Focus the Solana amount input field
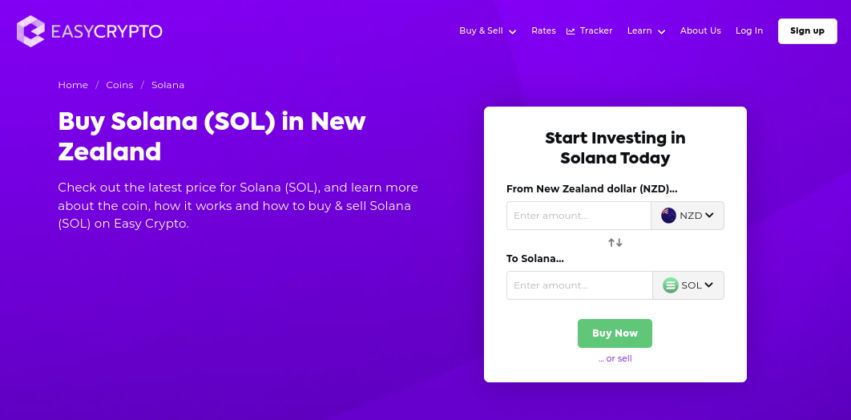This screenshot has width=851, height=420. pos(579,285)
